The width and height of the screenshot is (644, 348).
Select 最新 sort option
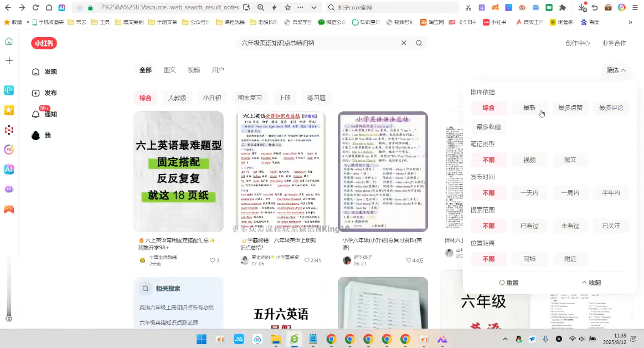click(529, 108)
